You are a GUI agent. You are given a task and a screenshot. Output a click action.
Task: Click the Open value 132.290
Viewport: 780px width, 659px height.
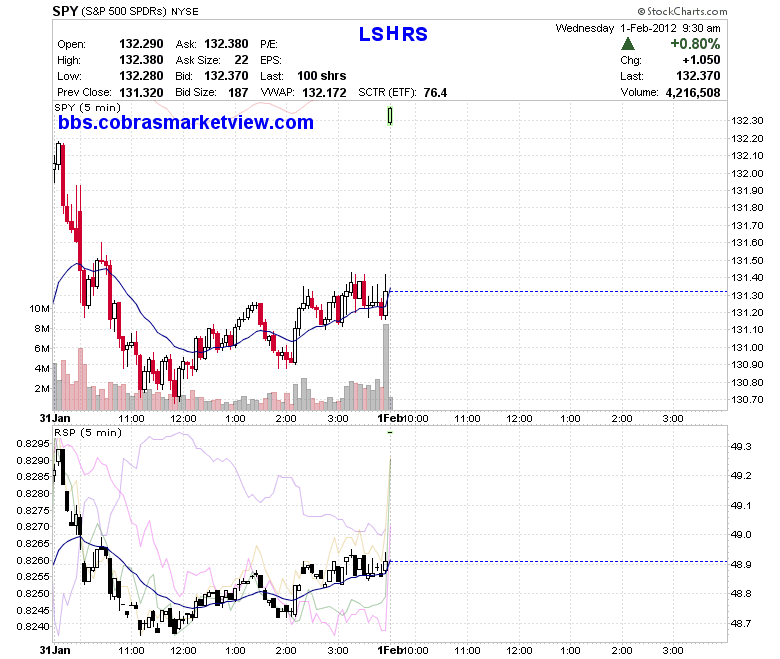coord(141,44)
